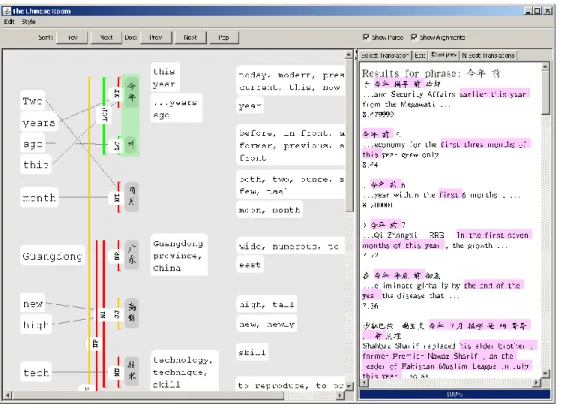Select the word 'new'
Screen dimensions: 566x410
click(x=33, y=304)
